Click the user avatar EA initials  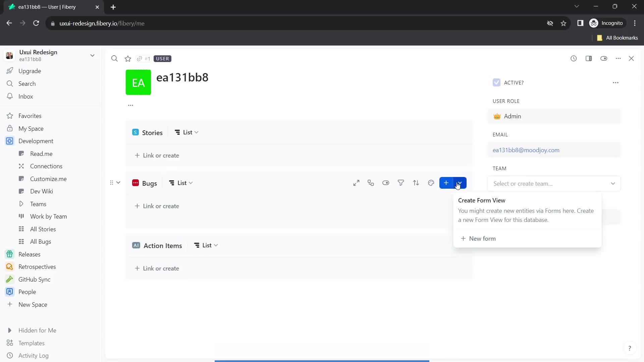(139, 82)
